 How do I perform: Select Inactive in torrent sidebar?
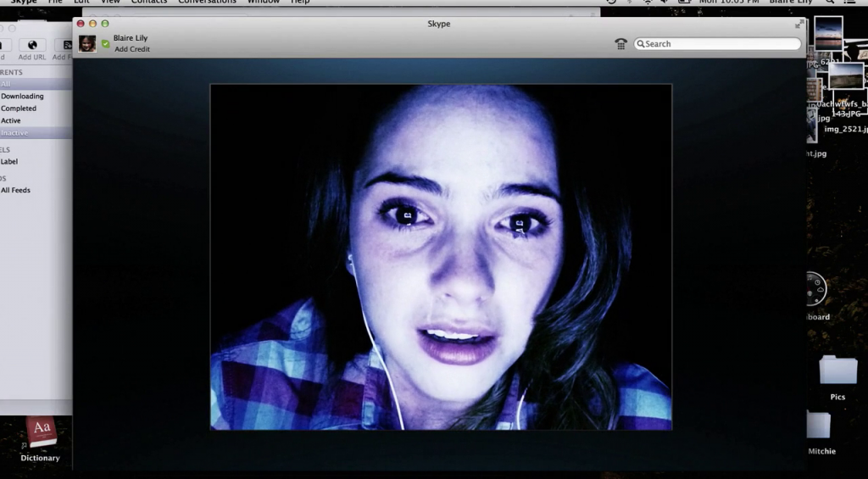click(36, 133)
